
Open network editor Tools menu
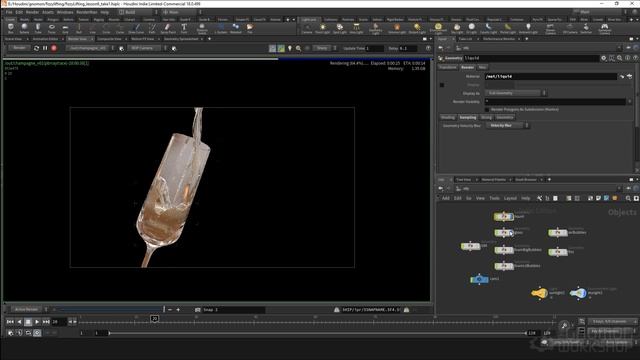494,198
